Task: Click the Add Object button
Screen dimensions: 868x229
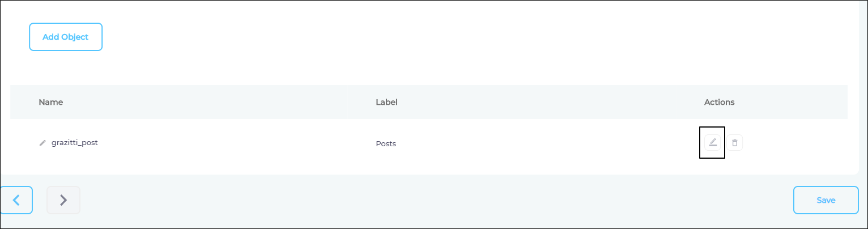Action: (x=66, y=37)
